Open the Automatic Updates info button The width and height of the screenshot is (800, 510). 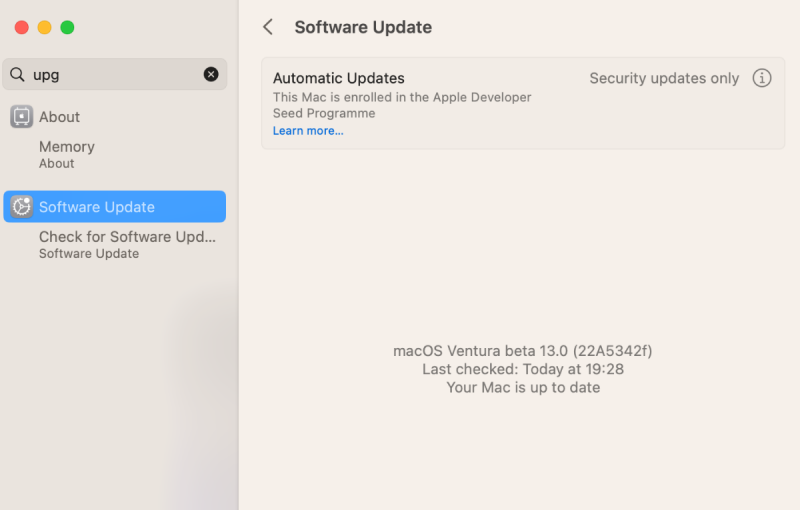762,78
